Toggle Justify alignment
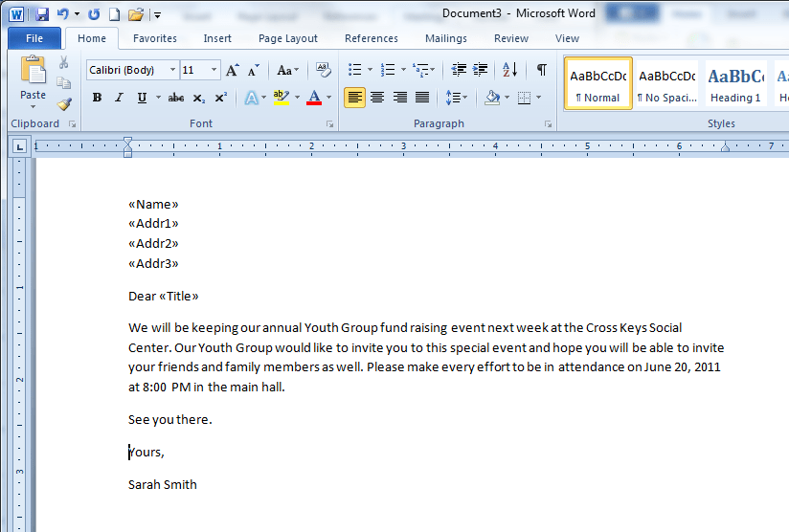The height and width of the screenshot is (532, 789). click(422, 97)
